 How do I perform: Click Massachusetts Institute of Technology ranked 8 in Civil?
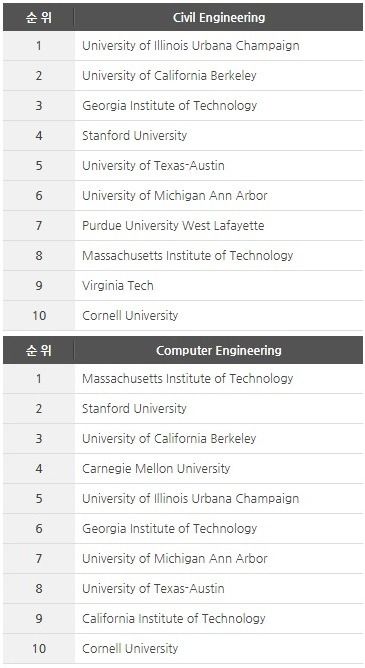[187, 255]
